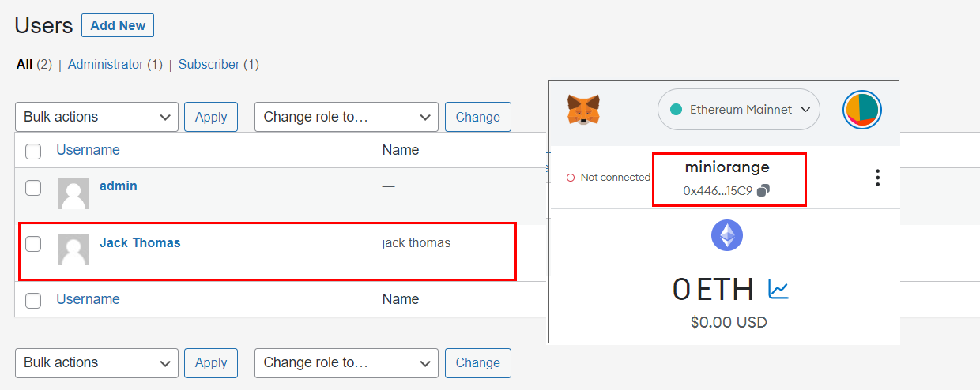Click the top Apply button

pyautogui.click(x=211, y=117)
